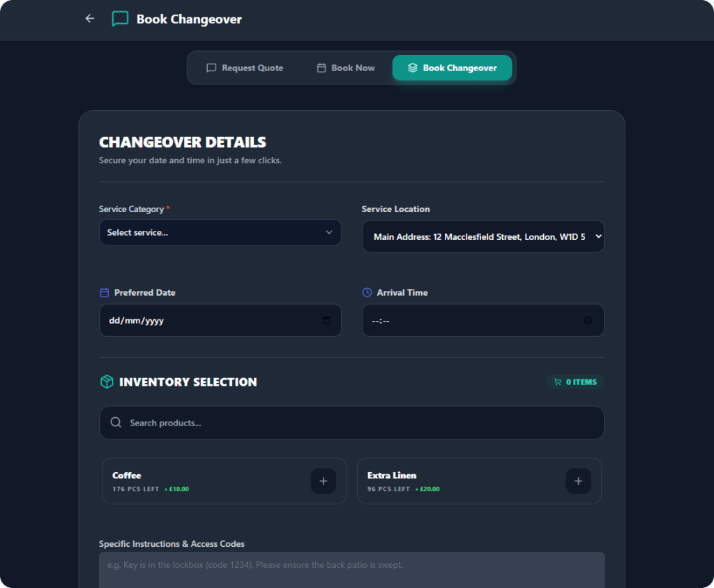Select the Book Changeover tab

point(452,68)
